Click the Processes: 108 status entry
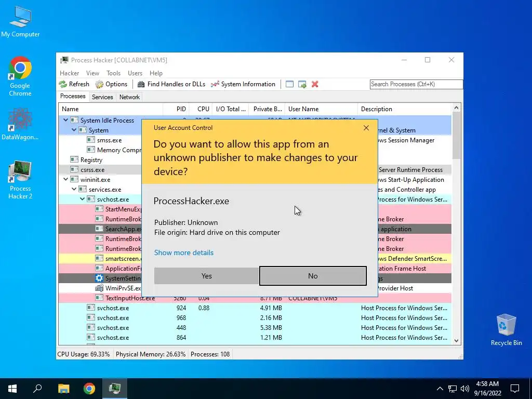The width and height of the screenshot is (532, 399). coord(210,354)
